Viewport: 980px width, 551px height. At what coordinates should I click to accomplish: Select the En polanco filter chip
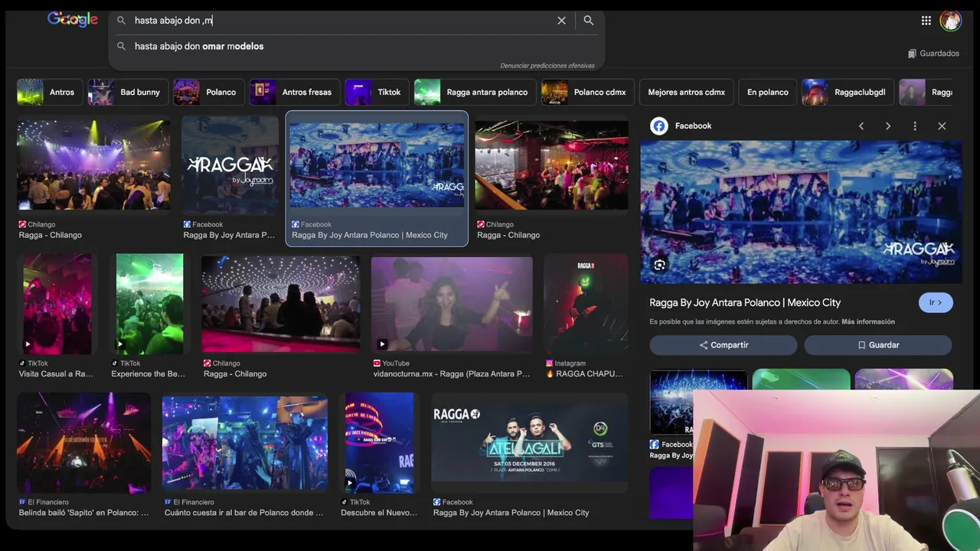(x=767, y=92)
